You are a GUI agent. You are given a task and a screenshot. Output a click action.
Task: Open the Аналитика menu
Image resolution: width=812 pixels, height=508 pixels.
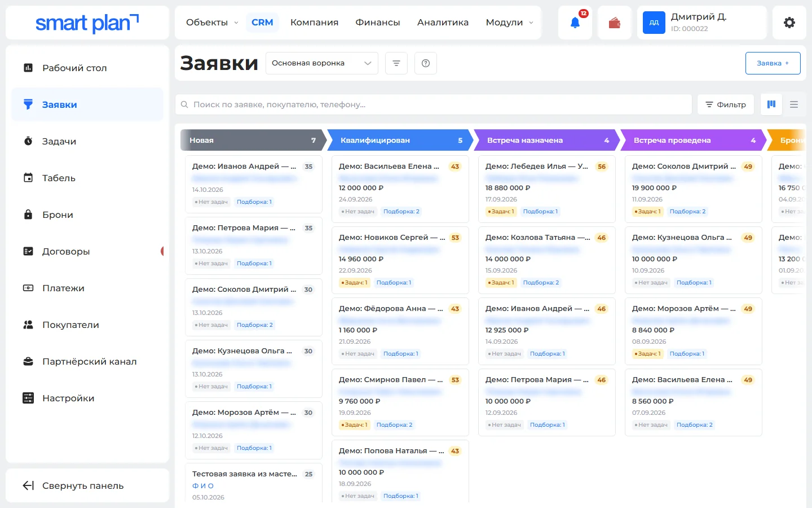coord(443,23)
